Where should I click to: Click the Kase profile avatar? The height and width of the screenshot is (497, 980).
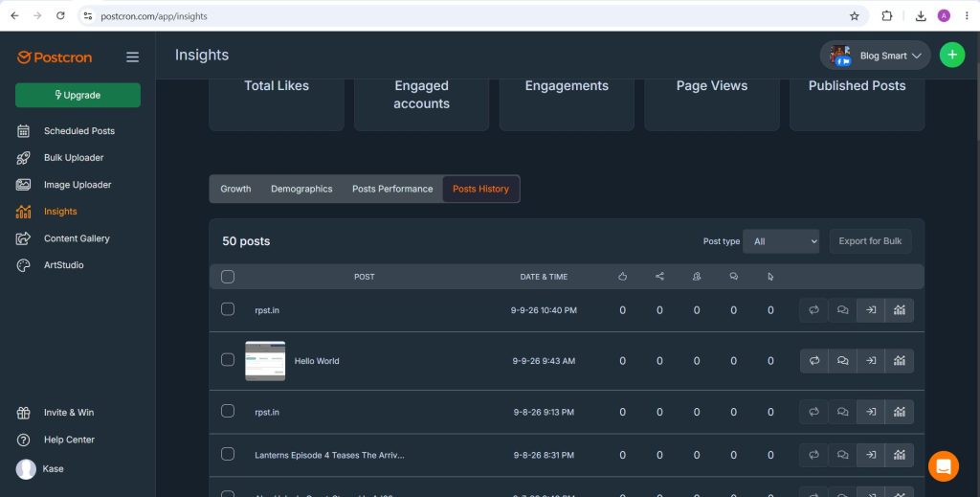[26, 469]
